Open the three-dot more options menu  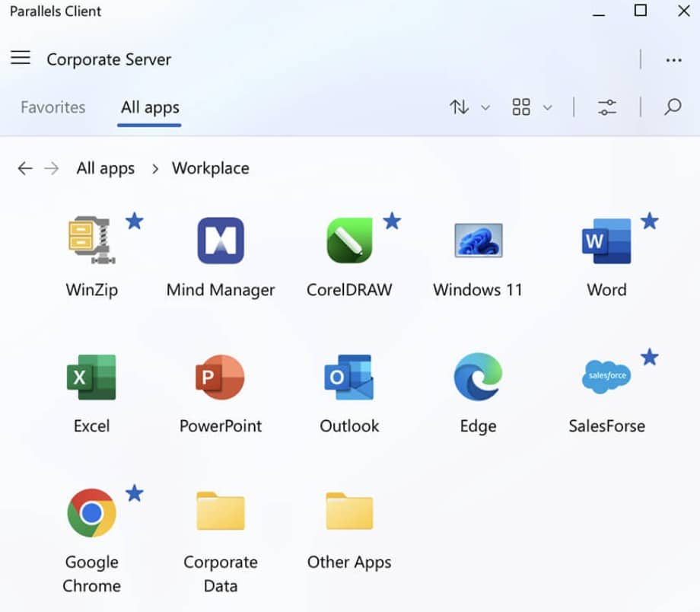673,60
